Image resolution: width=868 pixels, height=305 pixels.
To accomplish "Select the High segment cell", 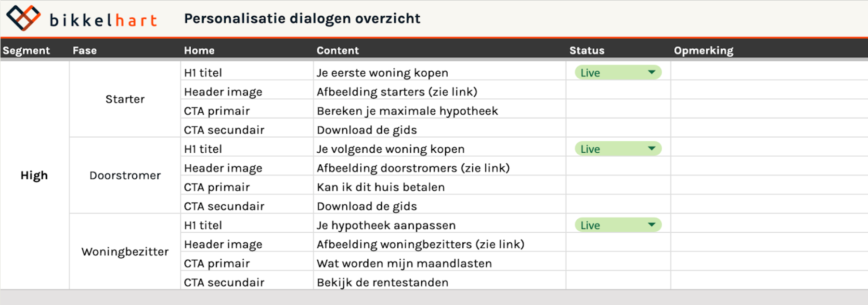I will pos(35,175).
